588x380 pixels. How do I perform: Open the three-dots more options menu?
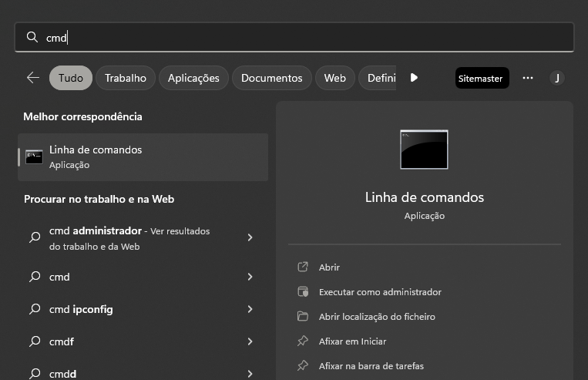(x=528, y=78)
